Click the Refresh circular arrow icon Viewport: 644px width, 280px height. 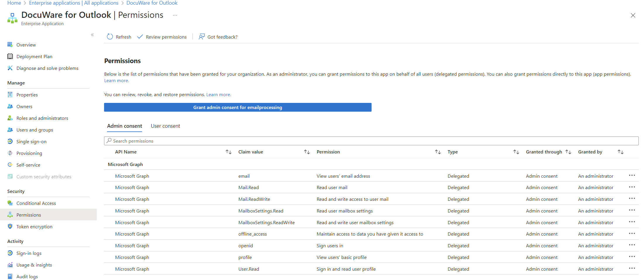coord(110,37)
